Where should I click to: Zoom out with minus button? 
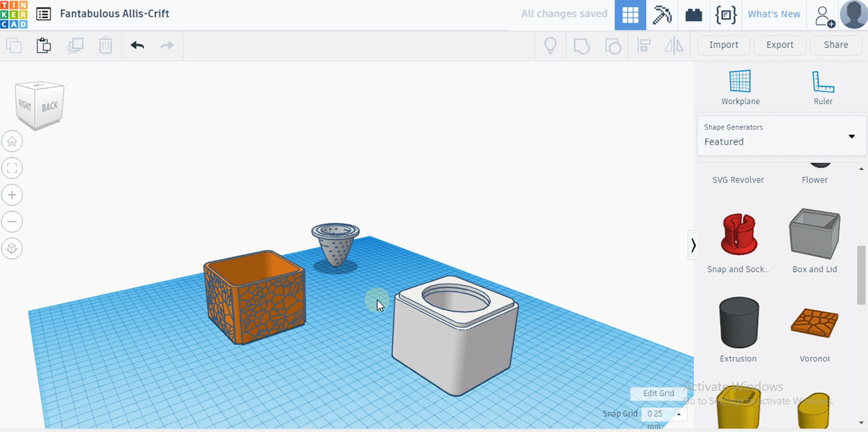click(x=12, y=222)
